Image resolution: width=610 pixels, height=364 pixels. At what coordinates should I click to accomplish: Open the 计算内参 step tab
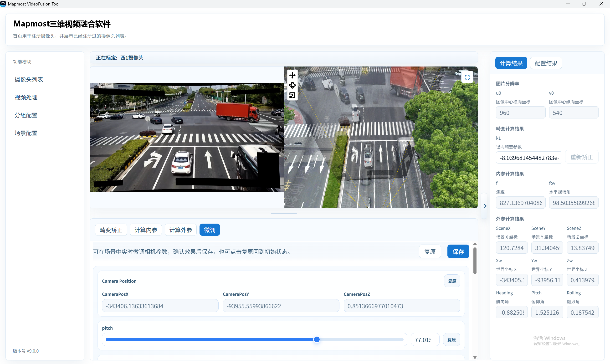coord(146,230)
